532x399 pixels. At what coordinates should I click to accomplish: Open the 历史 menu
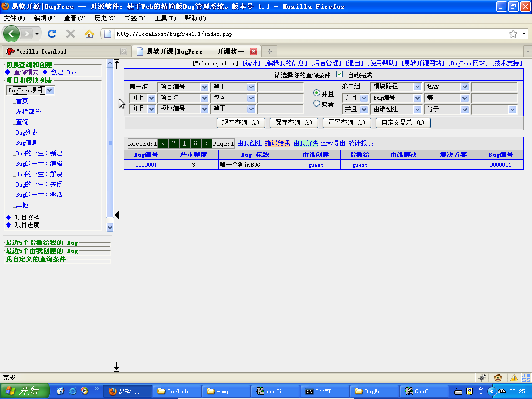pos(105,18)
